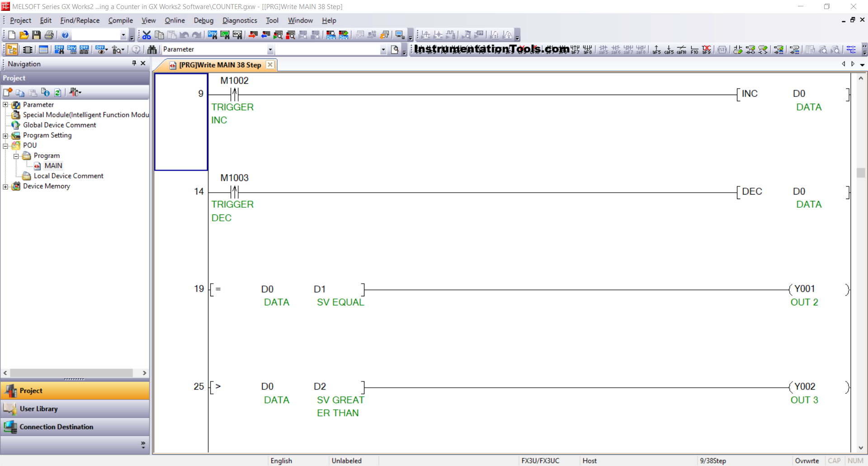Click the binoculars Find icon
This screenshot has height=466, width=868.
(152, 49)
